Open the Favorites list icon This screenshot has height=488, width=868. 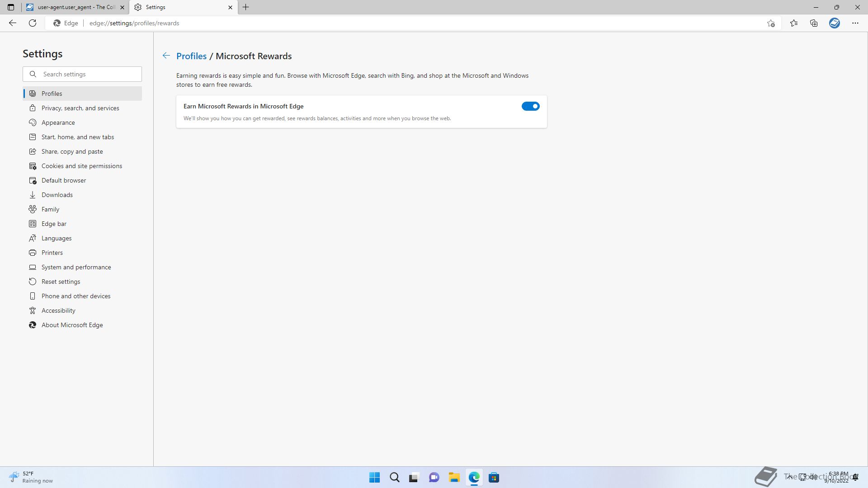[793, 23]
